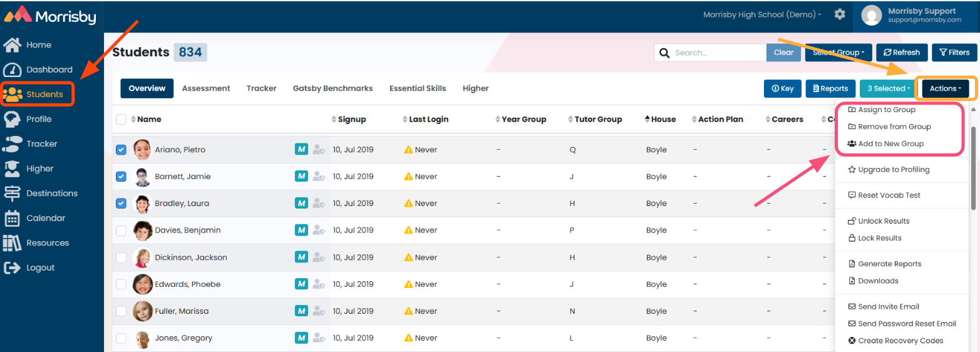The width and height of the screenshot is (980, 352).
Task: Click the search magnifier icon
Action: [664, 53]
